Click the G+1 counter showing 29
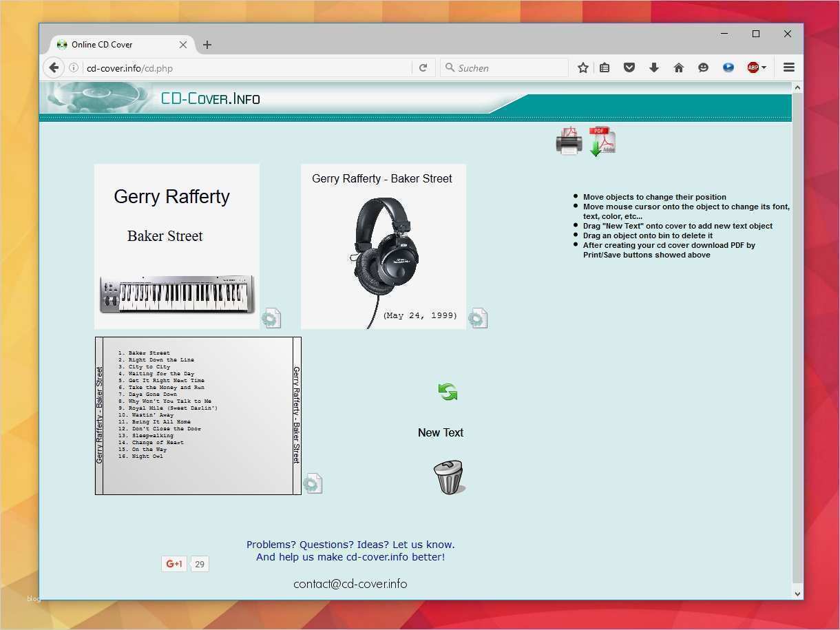 (199, 564)
